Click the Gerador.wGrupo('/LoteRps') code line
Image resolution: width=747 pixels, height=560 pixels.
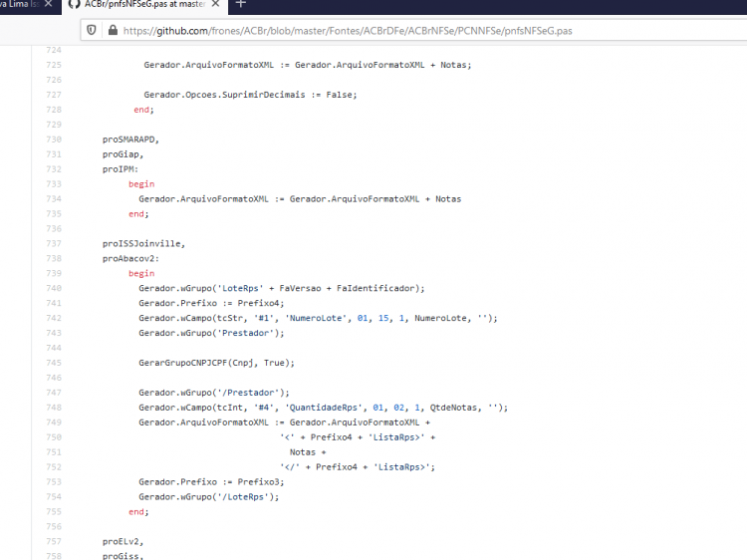209,497
